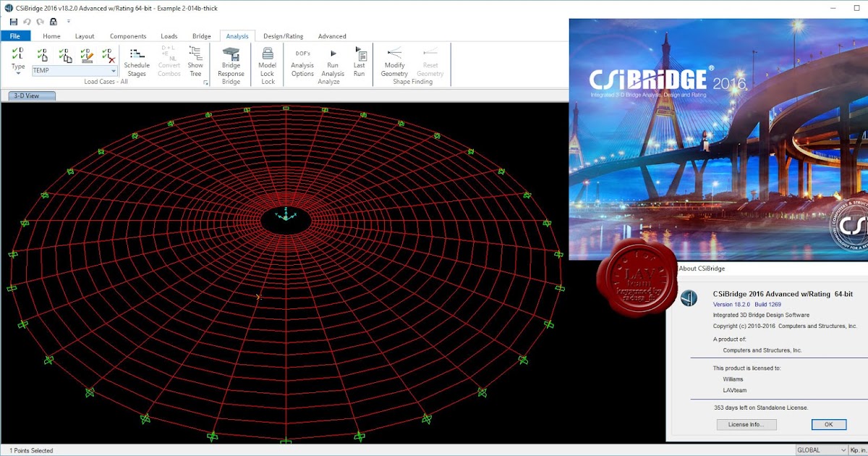This screenshot has width=868, height=456.
Task: Switch to the Layout ribbon tab
Action: point(85,35)
